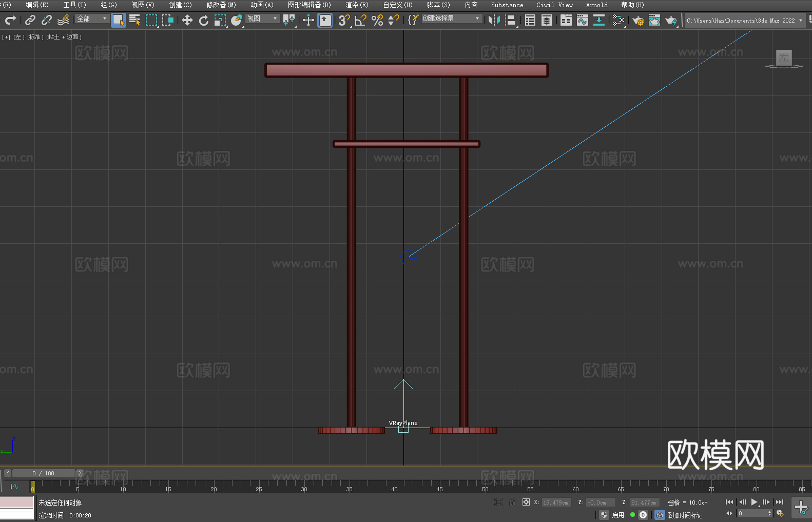Click the time slider showing 0 / 100

click(x=44, y=473)
